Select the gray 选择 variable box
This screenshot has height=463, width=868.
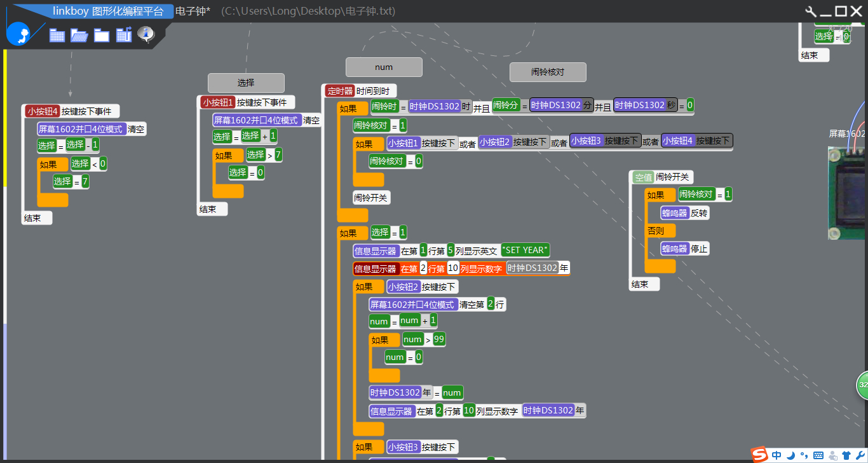pyautogui.click(x=246, y=83)
